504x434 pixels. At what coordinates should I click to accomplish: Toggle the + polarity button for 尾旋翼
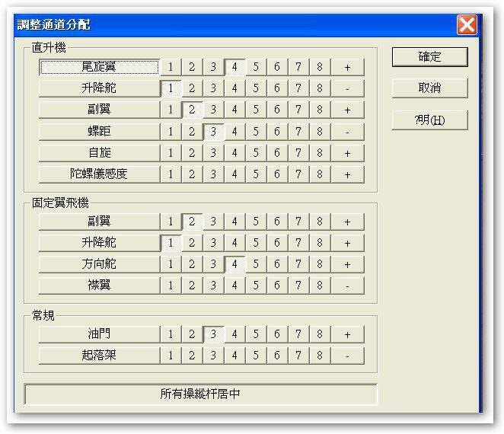click(347, 67)
